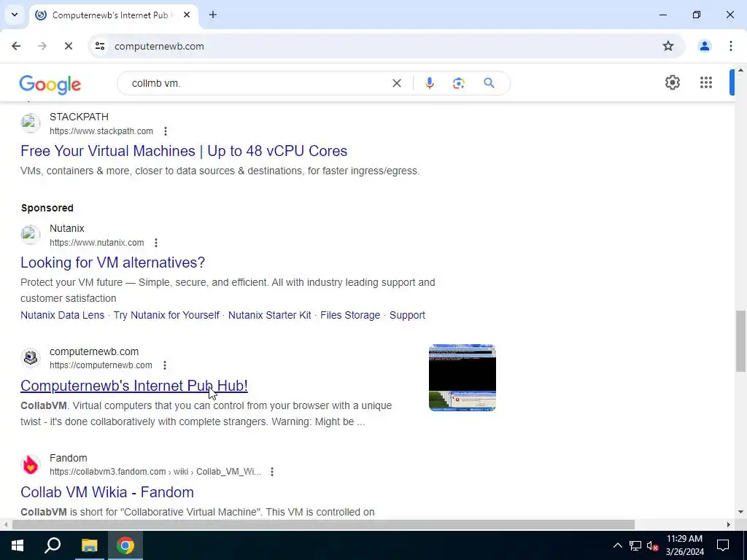Open Computernewb's Internet Pub Hub link
Screen dimensions: 747x560
click(134, 386)
